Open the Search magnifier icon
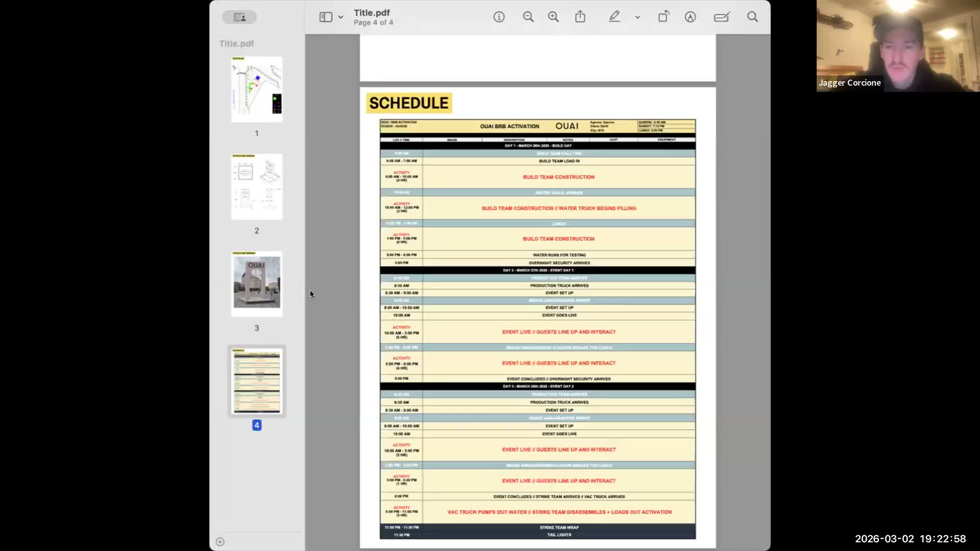This screenshot has width=980, height=551. click(752, 17)
